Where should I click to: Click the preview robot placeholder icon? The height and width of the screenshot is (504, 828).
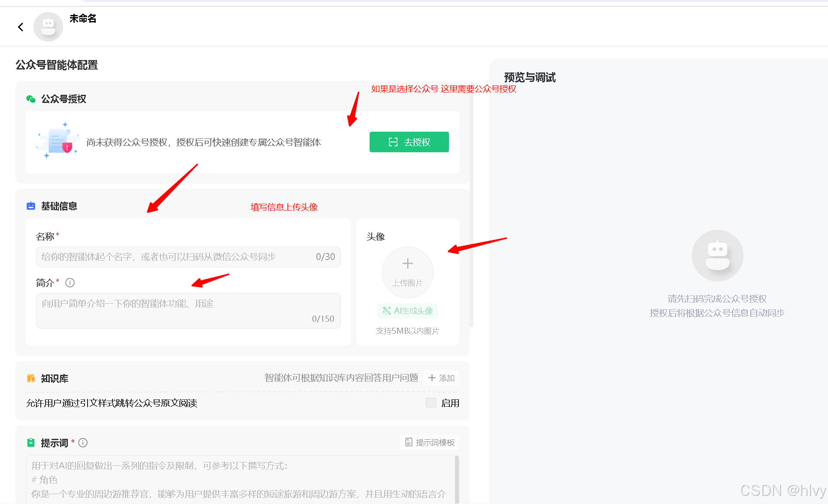coord(717,256)
